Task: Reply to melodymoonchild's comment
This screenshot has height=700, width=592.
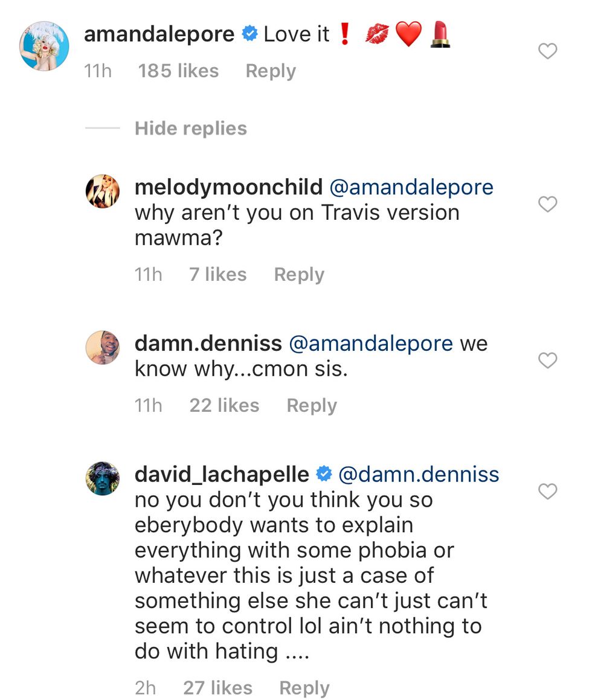Action: [x=298, y=274]
